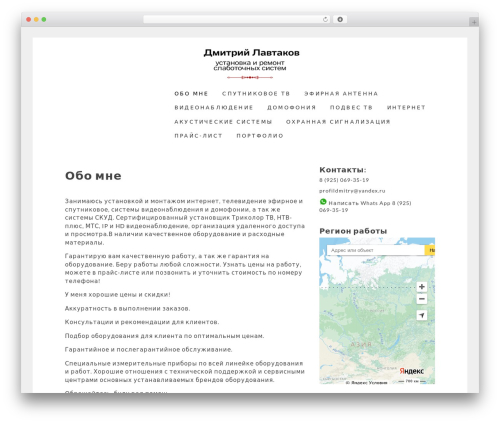Open the Подвес ТВ menu item
500x423 pixels.
[351, 108]
